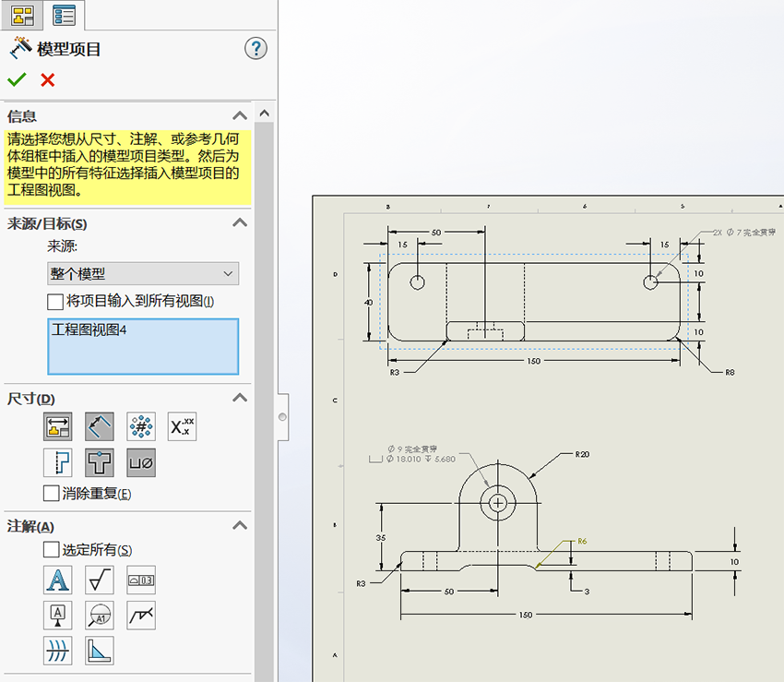Check 将项目输入到所有视图 checkbox
The width and height of the screenshot is (784, 682).
pyautogui.click(x=55, y=302)
